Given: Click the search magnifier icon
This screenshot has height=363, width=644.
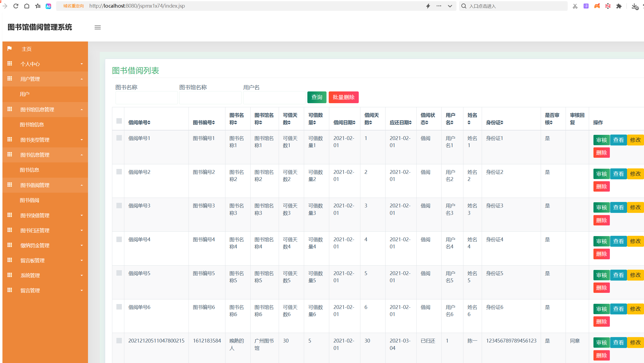Looking at the screenshot, I should click(x=464, y=6).
